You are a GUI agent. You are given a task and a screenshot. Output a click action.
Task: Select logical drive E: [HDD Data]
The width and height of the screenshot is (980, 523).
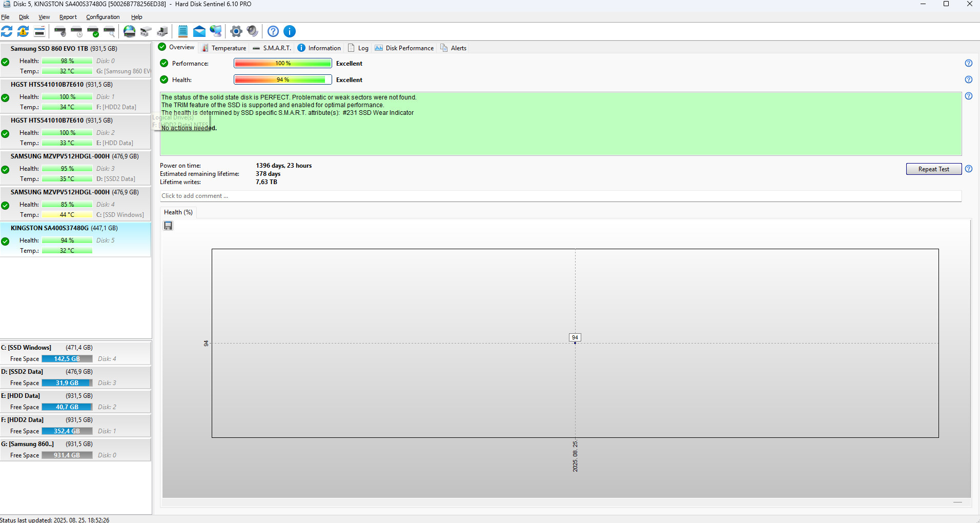pyautogui.click(x=75, y=401)
